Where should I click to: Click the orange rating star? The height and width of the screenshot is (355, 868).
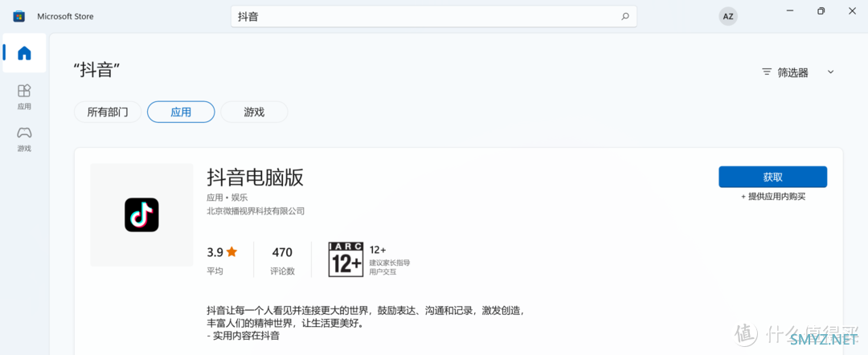231,252
